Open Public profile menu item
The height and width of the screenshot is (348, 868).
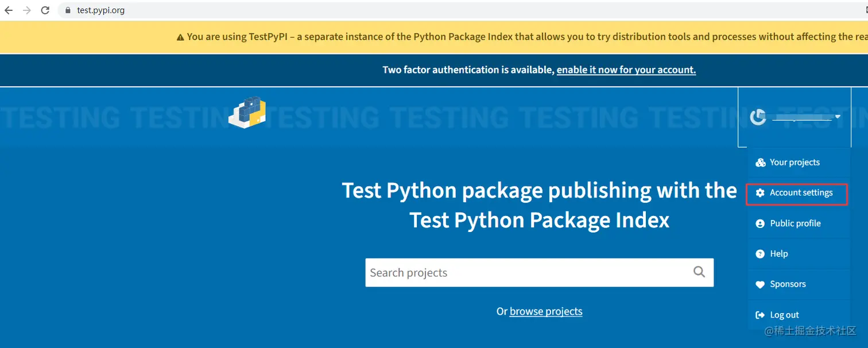tap(798, 223)
